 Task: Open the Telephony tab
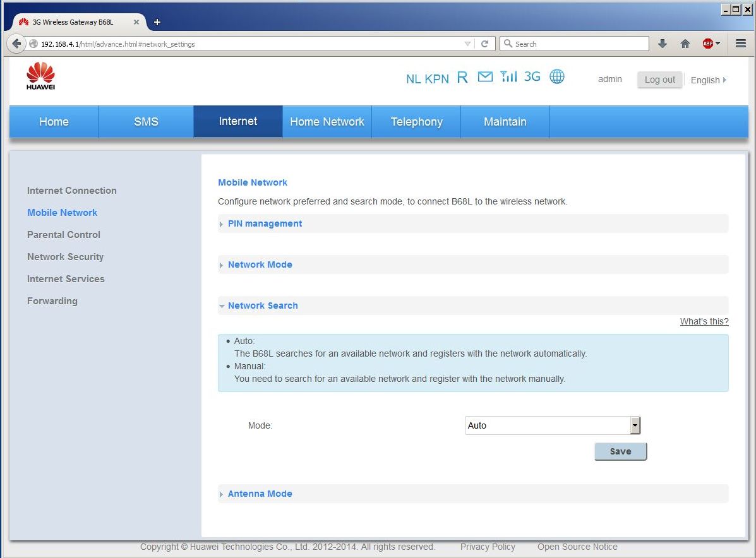[x=417, y=121]
